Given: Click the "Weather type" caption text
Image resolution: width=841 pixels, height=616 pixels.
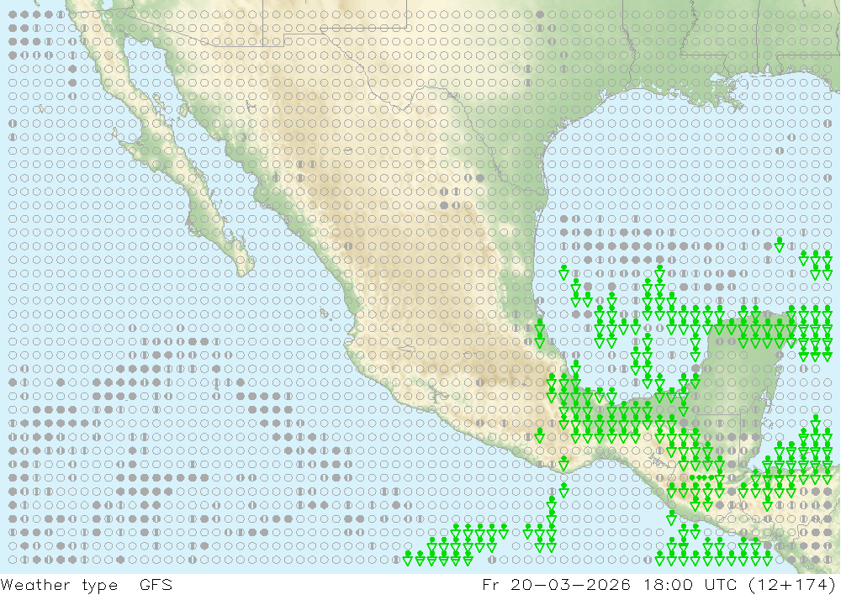Looking at the screenshot, I should click(59, 586).
